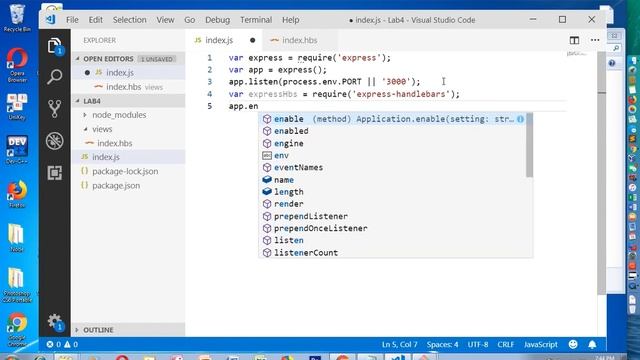This screenshot has width=640, height=360.
Task: Collapse the OPEN EDITORS section
Action: [x=128, y=59]
